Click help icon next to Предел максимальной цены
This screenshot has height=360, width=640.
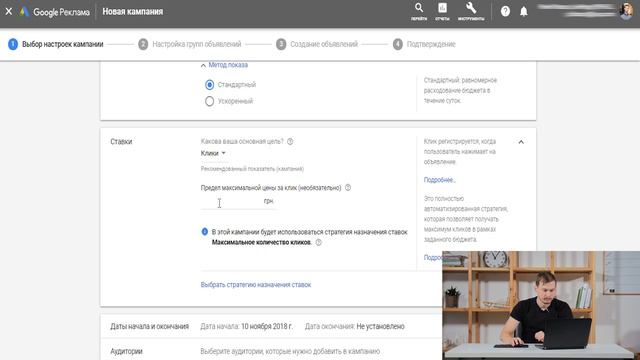(x=348, y=188)
